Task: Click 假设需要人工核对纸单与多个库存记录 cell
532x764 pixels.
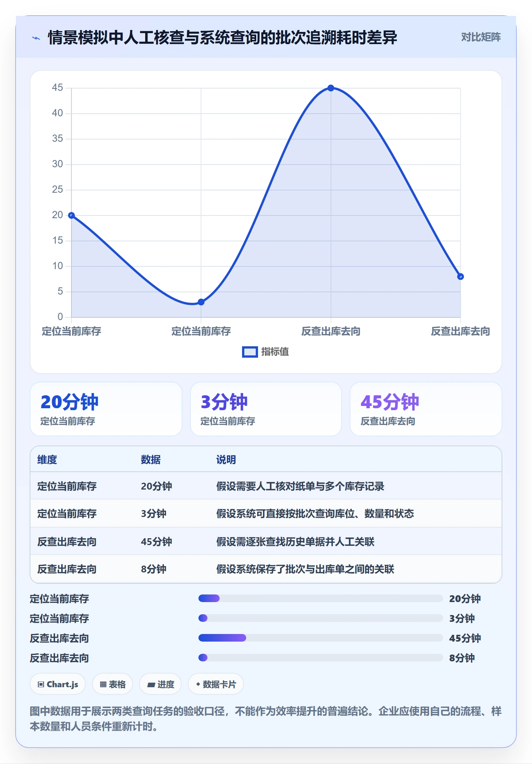Action: click(x=300, y=486)
